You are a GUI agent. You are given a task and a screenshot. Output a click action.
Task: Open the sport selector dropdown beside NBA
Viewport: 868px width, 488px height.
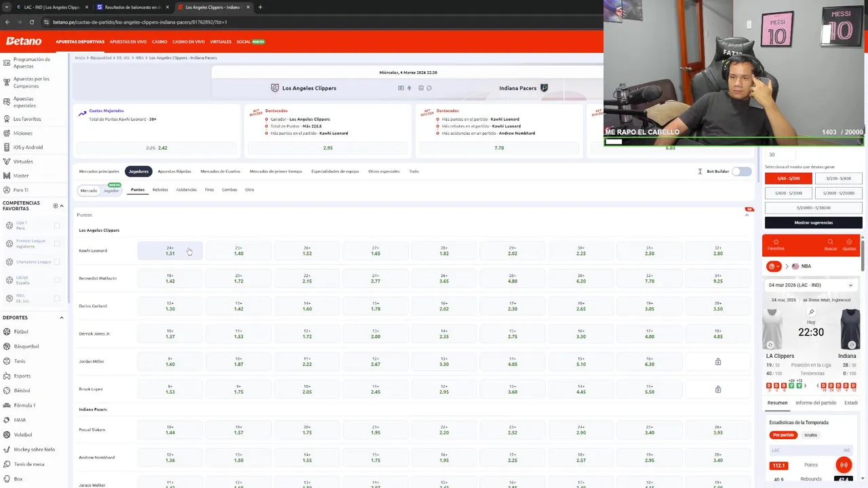(x=774, y=266)
